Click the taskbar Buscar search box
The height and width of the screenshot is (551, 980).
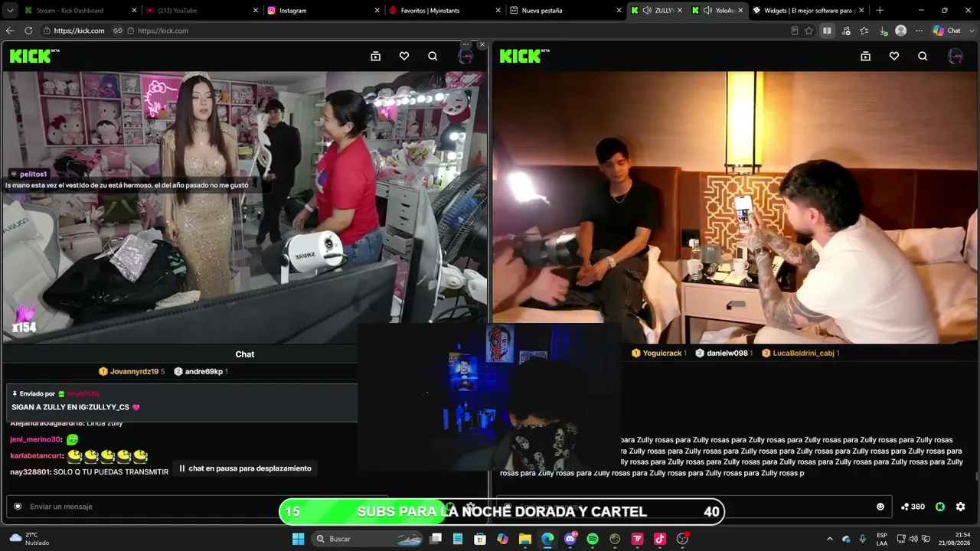[367, 539]
